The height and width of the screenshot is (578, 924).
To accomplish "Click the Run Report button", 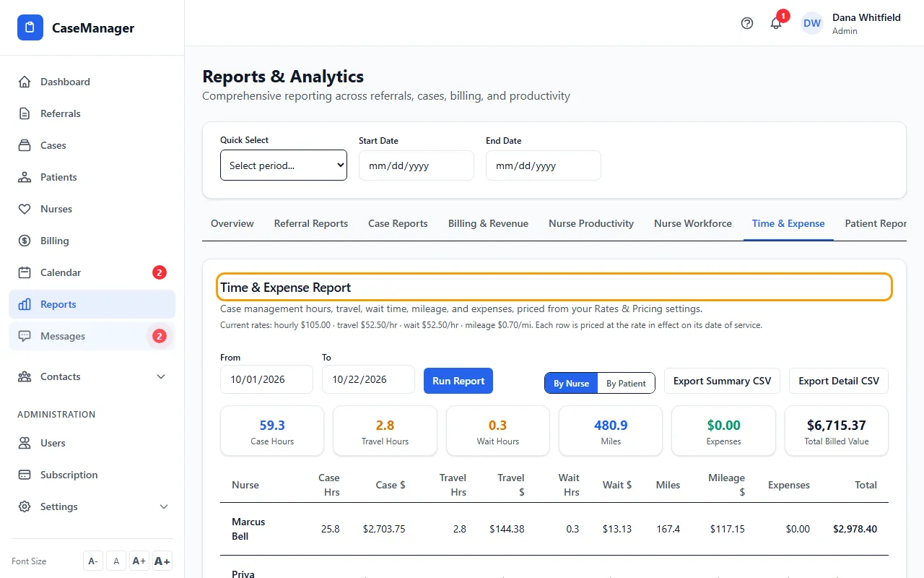I will pos(458,381).
